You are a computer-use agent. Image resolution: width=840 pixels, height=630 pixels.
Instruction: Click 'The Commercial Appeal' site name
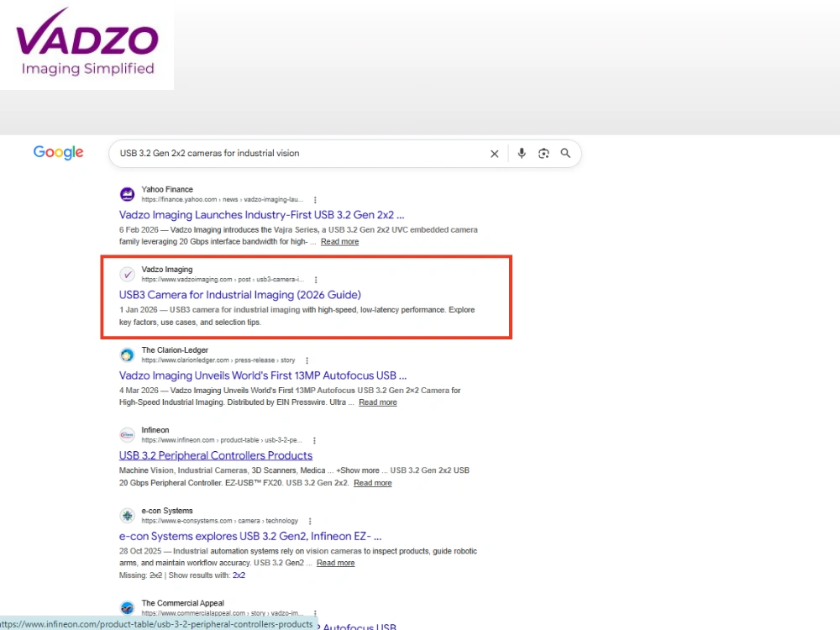[182, 602]
